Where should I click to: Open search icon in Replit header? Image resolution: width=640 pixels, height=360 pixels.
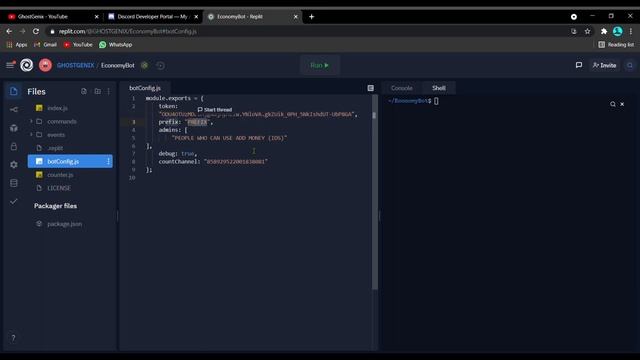click(x=630, y=65)
